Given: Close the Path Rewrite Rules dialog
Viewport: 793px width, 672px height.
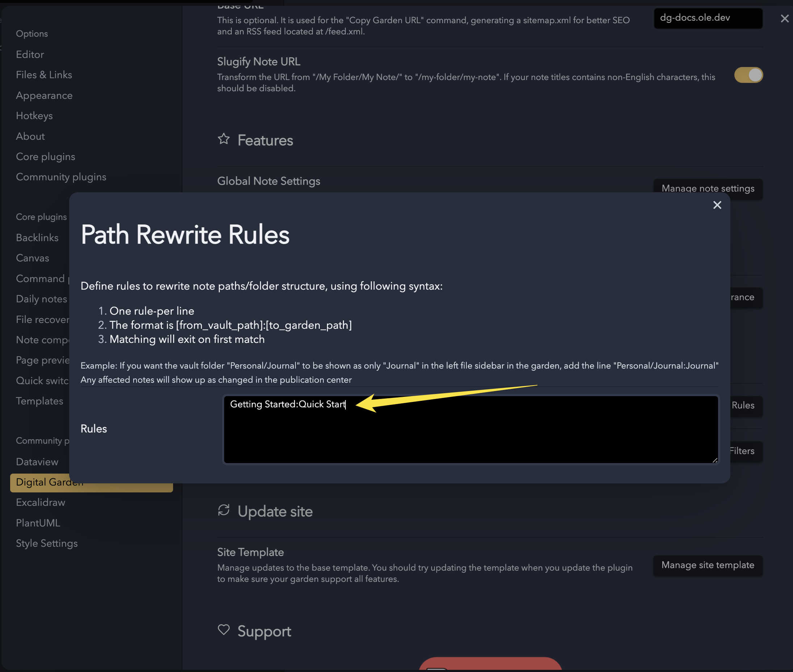Looking at the screenshot, I should 717,205.
